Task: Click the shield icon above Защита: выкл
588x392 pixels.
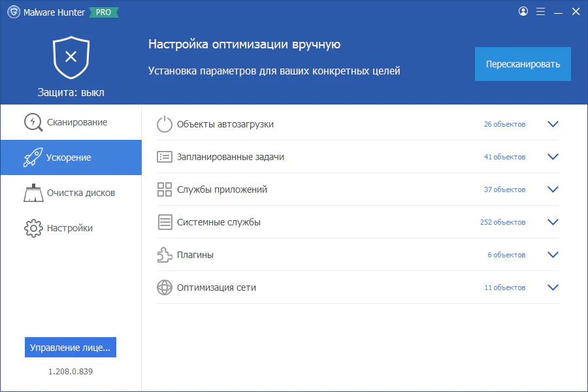Action: click(x=70, y=56)
